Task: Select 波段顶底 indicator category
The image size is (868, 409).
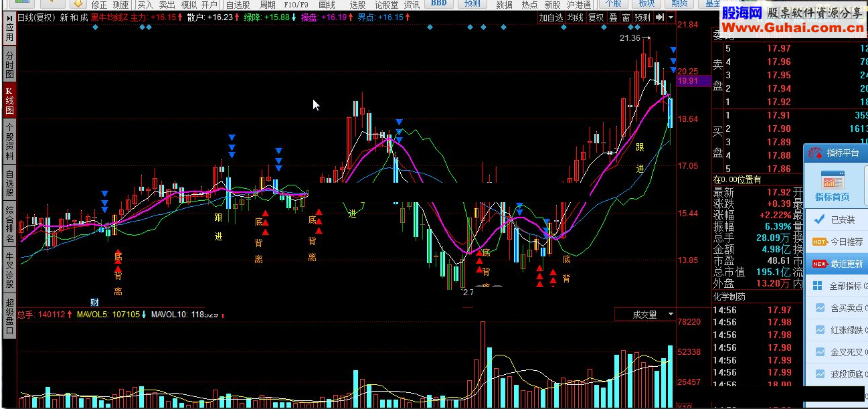Action: click(837, 374)
